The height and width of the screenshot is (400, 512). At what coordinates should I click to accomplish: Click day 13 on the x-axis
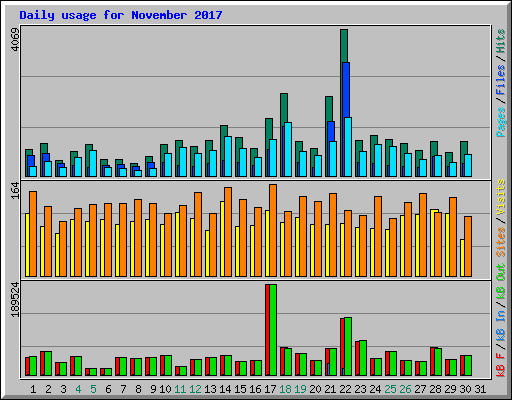click(210, 389)
